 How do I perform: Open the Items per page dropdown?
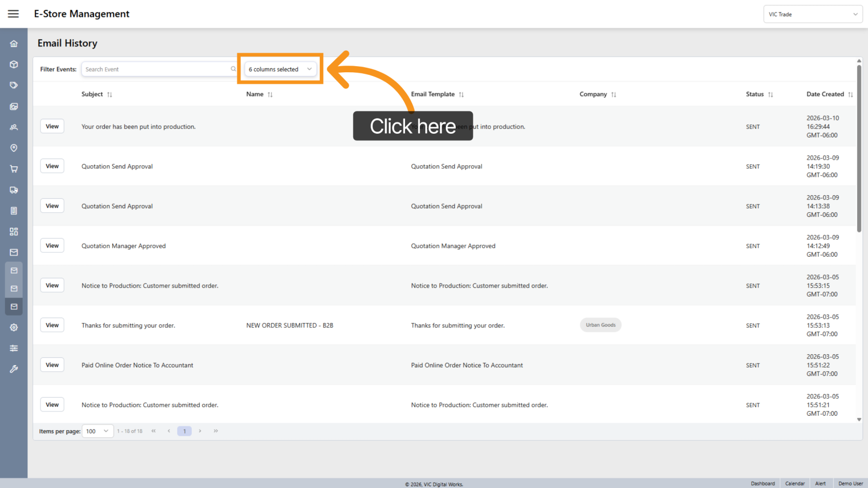(97, 431)
